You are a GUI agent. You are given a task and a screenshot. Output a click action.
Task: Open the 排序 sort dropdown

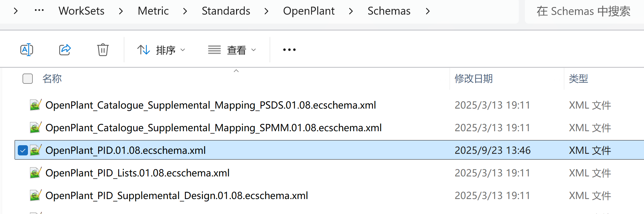(x=161, y=50)
